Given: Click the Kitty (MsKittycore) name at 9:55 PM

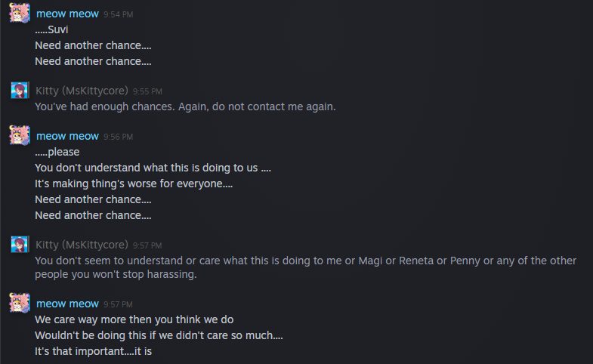Looking at the screenshot, I should (x=82, y=91).
